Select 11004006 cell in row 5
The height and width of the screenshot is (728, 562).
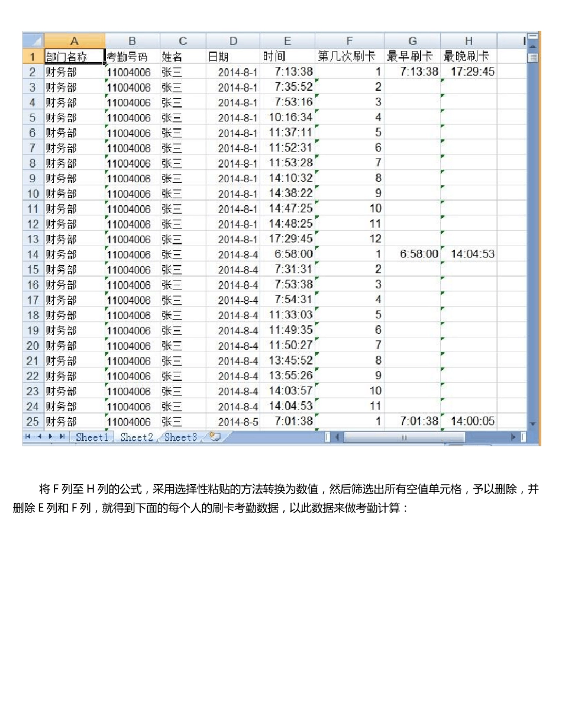click(132, 117)
